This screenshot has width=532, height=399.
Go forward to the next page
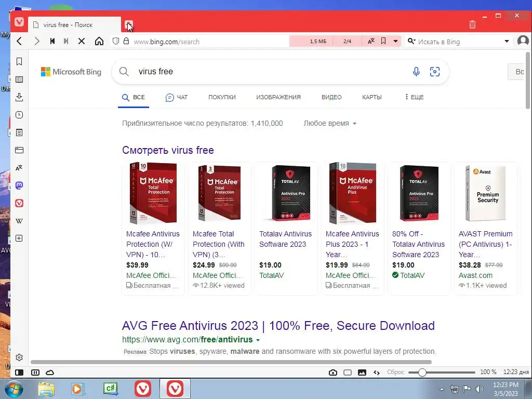click(x=37, y=42)
